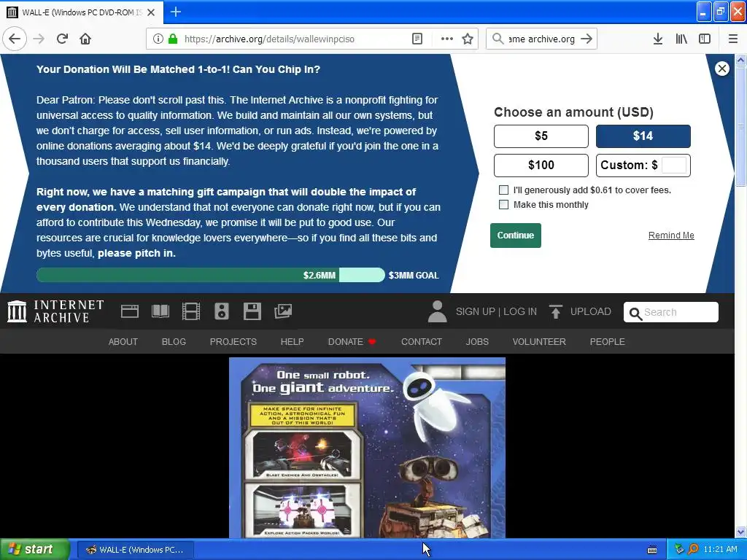747x560 pixels.
Task: Open the CONTACT menu item
Action: [x=421, y=341]
